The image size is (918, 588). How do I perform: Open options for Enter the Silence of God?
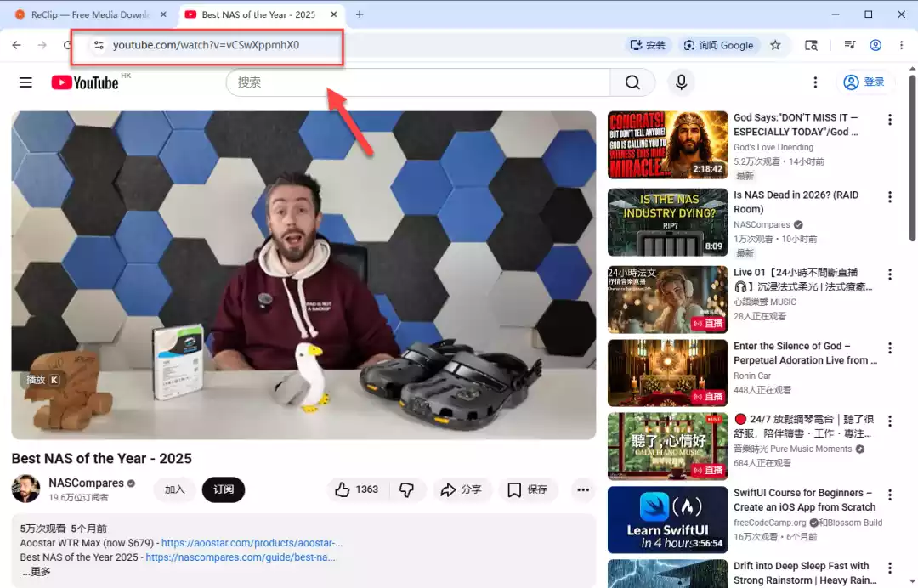(890, 348)
